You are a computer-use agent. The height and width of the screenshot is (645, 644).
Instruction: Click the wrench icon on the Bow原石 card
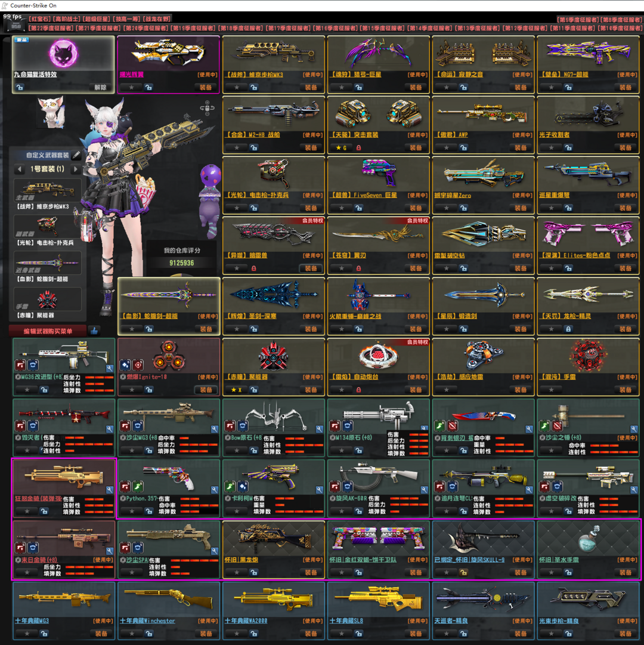coord(320,429)
